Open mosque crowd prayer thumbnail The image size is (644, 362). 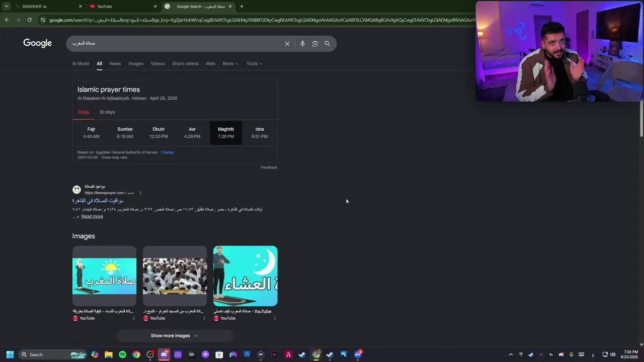[175, 276]
